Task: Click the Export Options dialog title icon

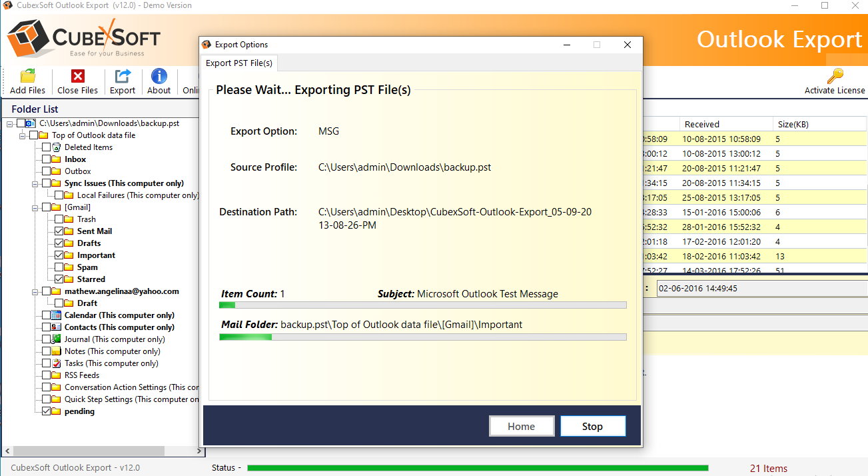Action: 207,45
